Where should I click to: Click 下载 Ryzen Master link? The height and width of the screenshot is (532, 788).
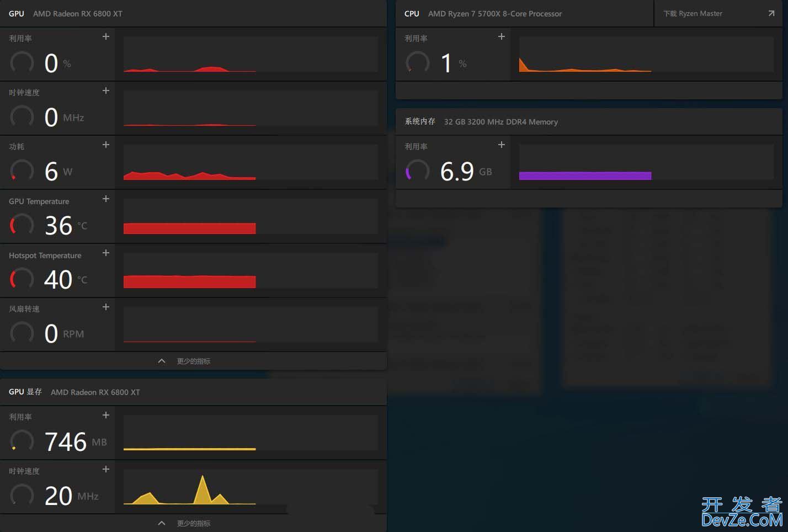(693, 14)
